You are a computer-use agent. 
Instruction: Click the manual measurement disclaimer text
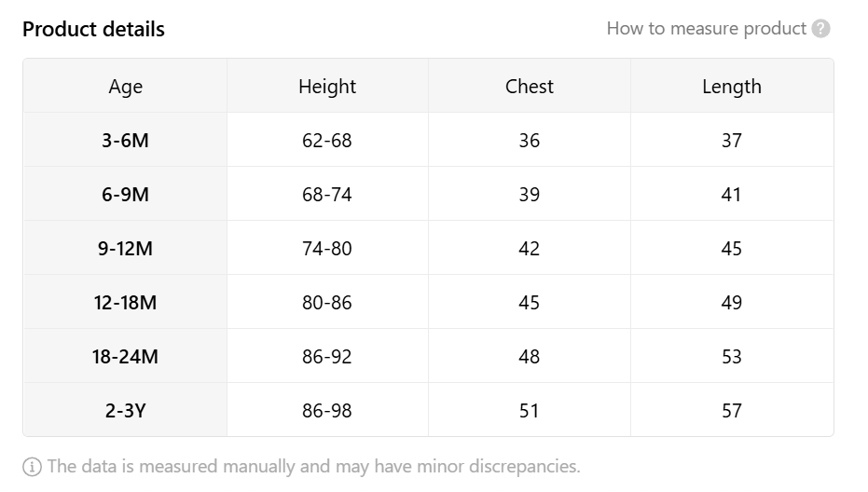tap(313, 467)
